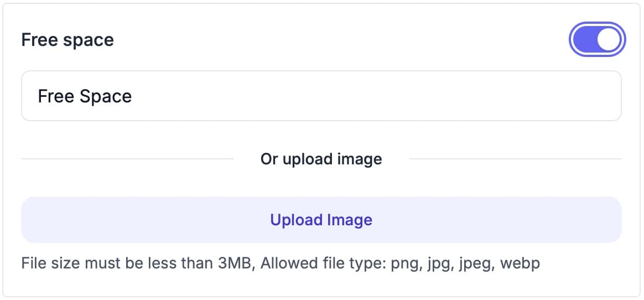
Task: Click the Free Space text input field
Action: click(321, 96)
